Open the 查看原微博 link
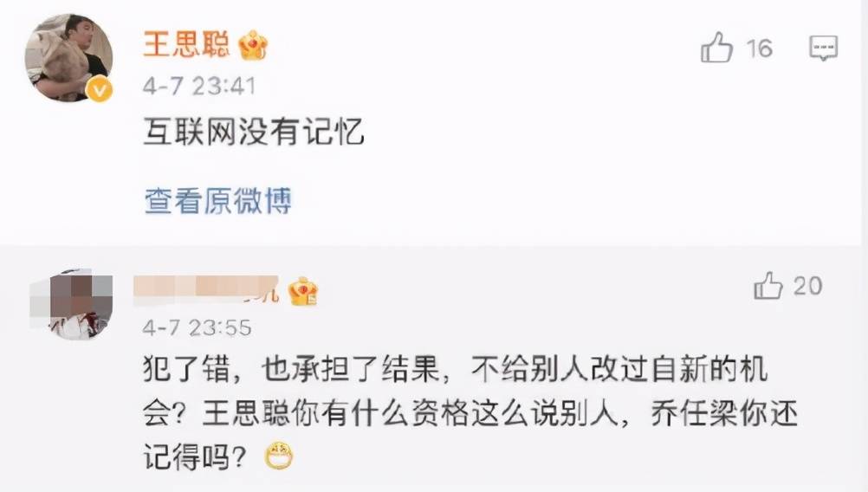This screenshot has height=492, width=868. (217, 200)
